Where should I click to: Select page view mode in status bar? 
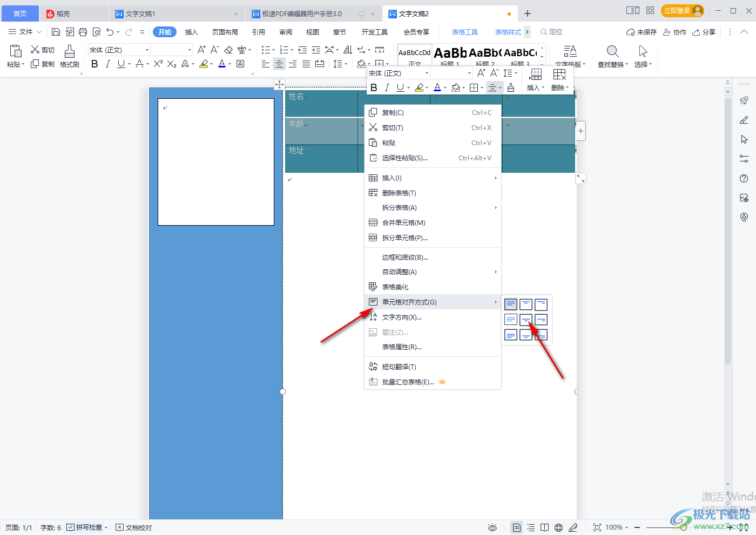[x=517, y=527]
